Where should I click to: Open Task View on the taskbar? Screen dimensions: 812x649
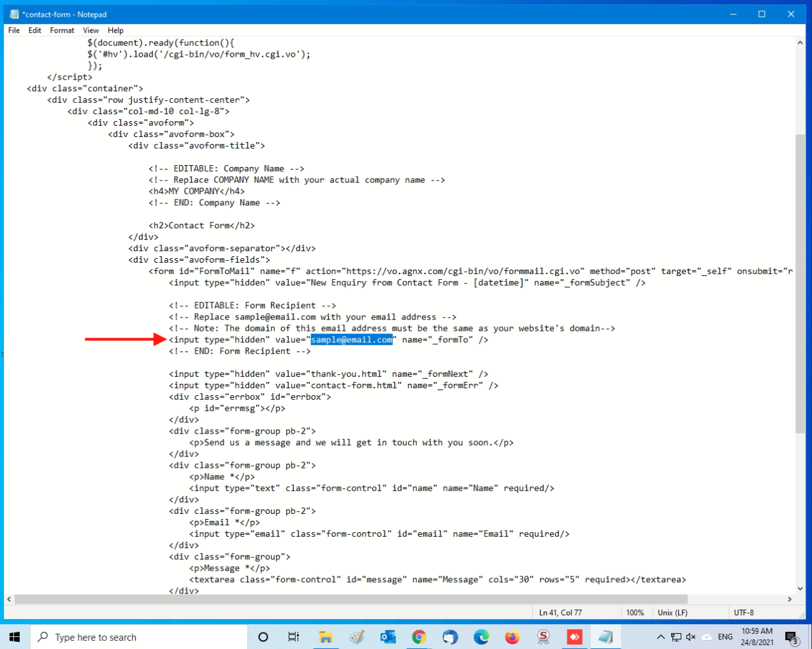[x=293, y=637]
